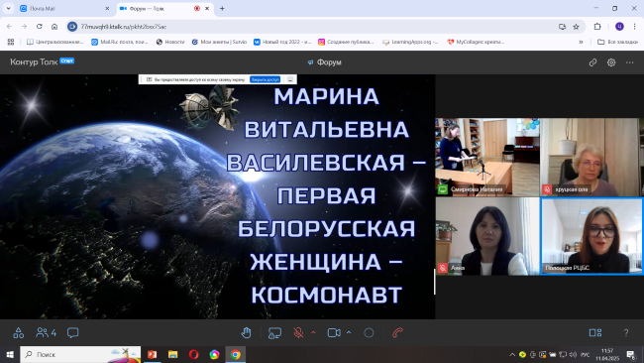The image size is (644, 363).
Task: Select хруцкая оля video tile
Action: coord(591,157)
